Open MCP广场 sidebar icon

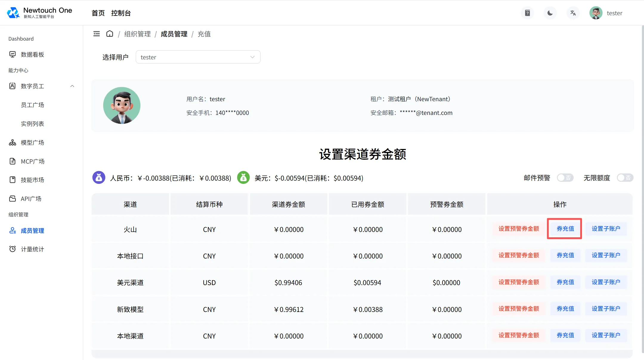[13, 161]
